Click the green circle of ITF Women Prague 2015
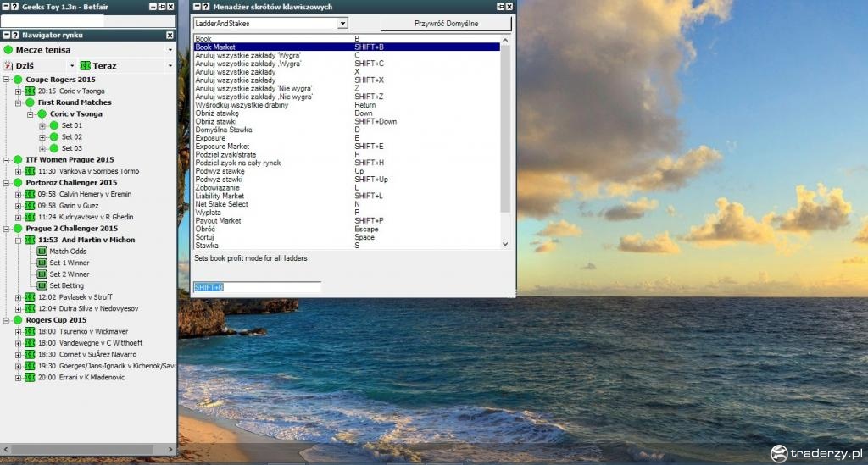 (x=19, y=160)
